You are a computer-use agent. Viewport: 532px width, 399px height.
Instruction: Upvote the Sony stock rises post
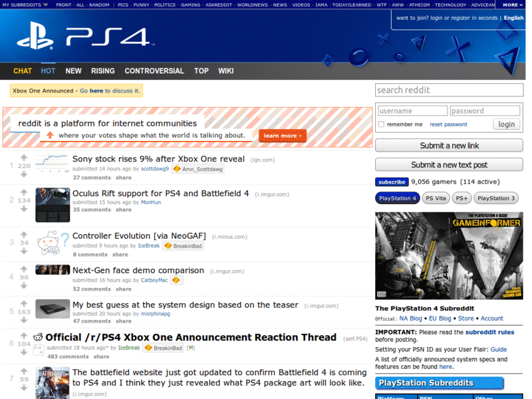coord(24,158)
